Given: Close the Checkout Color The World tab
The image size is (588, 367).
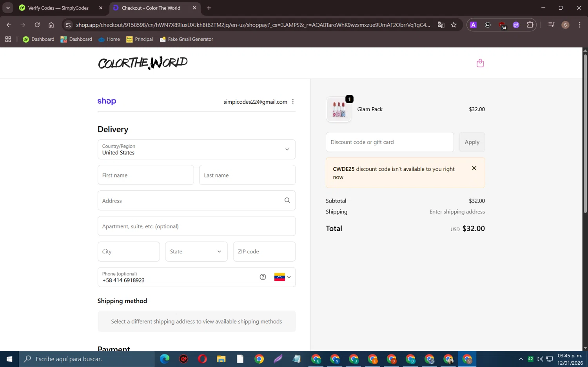Looking at the screenshot, I should click(194, 8).
